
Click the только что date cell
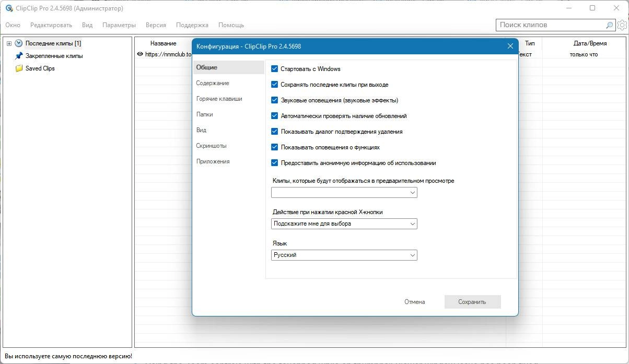click(x=584, y=54)
